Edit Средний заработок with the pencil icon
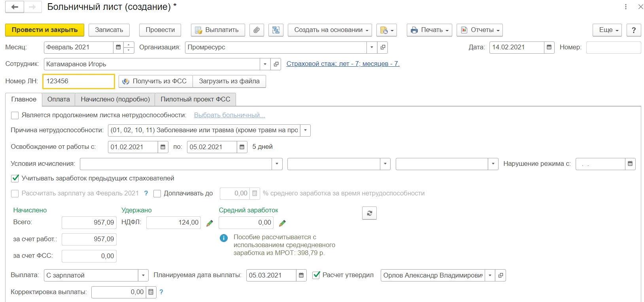The width and height of the screenshot is (644, 302). pos(282,223)
